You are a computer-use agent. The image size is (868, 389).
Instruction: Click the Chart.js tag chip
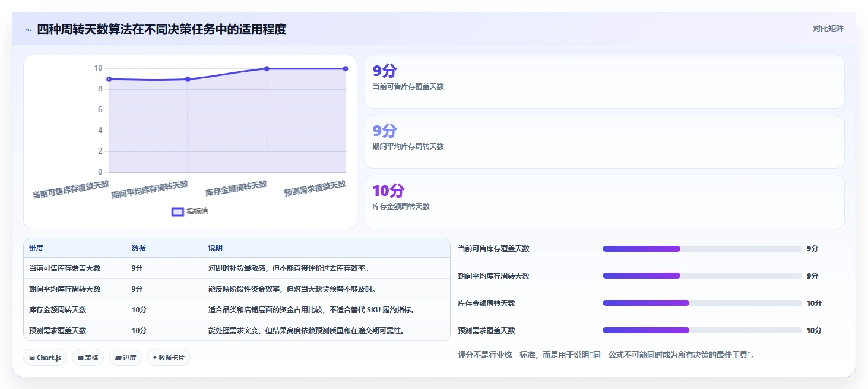pos(46,358)
